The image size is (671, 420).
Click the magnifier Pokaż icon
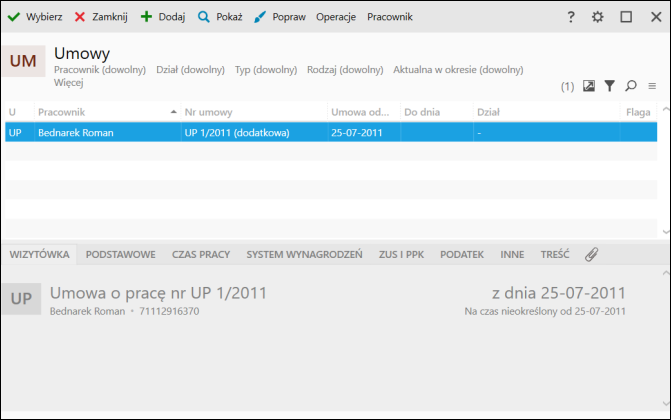point(204,17)
